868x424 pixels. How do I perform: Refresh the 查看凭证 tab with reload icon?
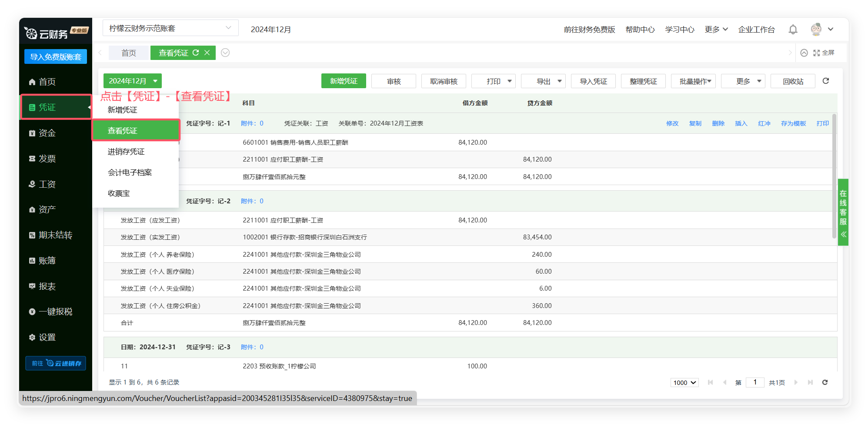[x=196, y=53]
